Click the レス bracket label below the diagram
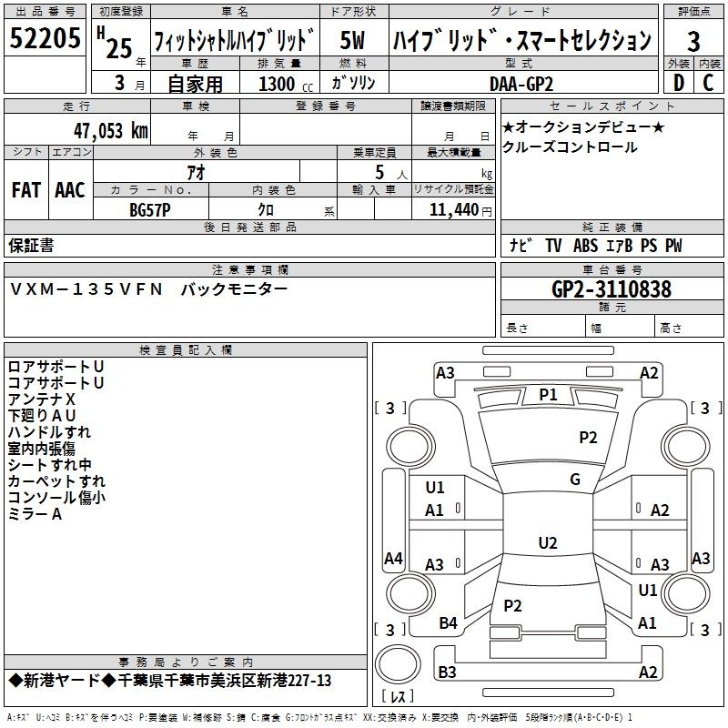Viewport: 728px width, 728px height. pos(398,697)
